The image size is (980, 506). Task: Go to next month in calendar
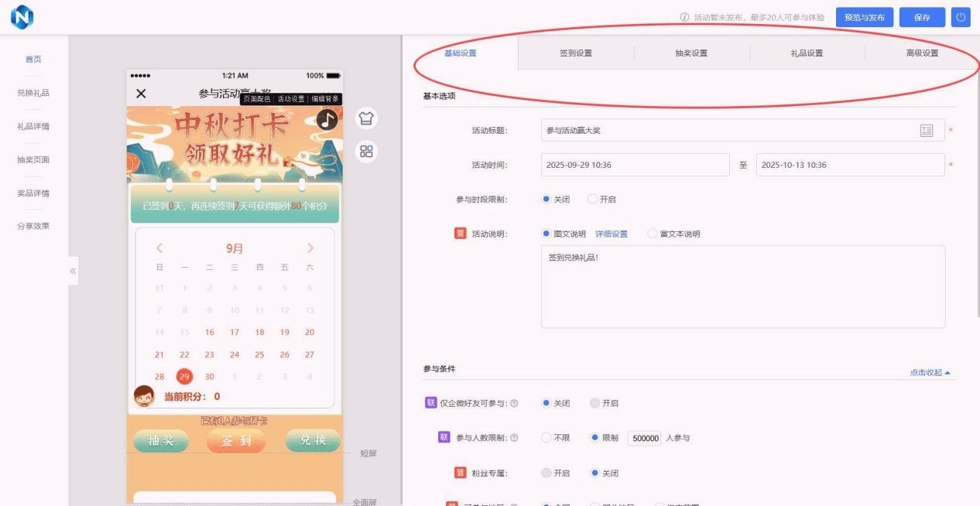tap(310, 248)
